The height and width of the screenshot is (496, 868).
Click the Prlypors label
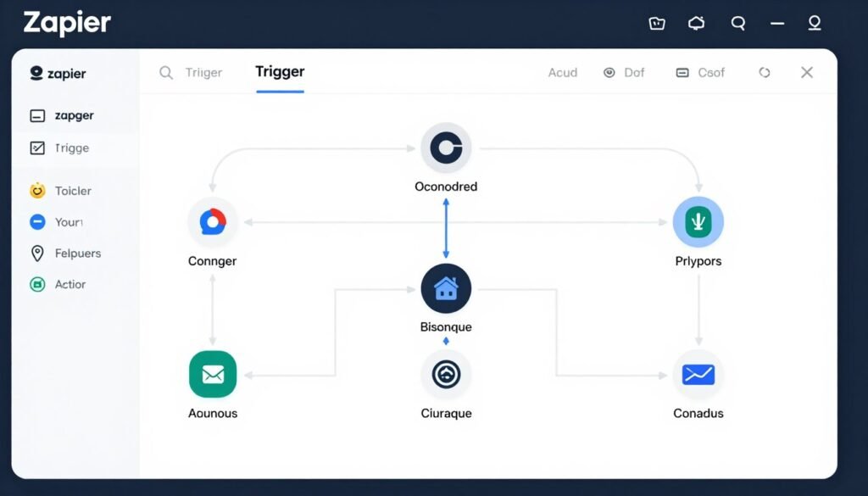pos(698,261)
